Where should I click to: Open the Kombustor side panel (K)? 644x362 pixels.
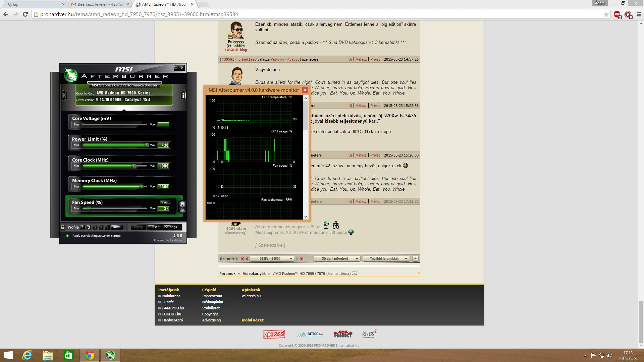click(64, 96)
